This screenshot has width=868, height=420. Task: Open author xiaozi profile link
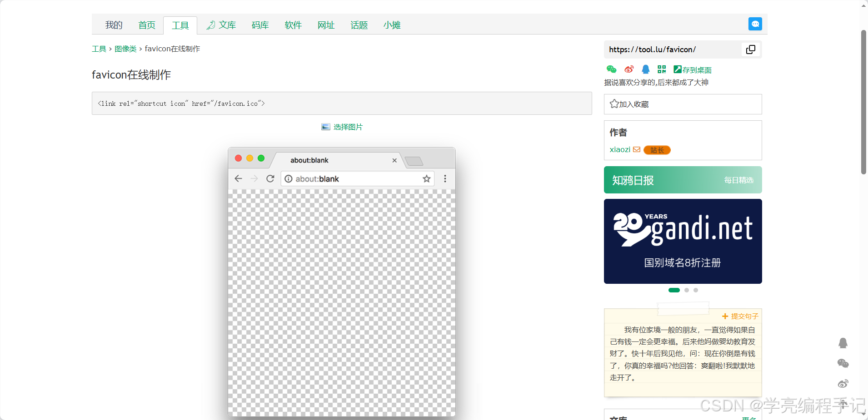tap(620, 150)
